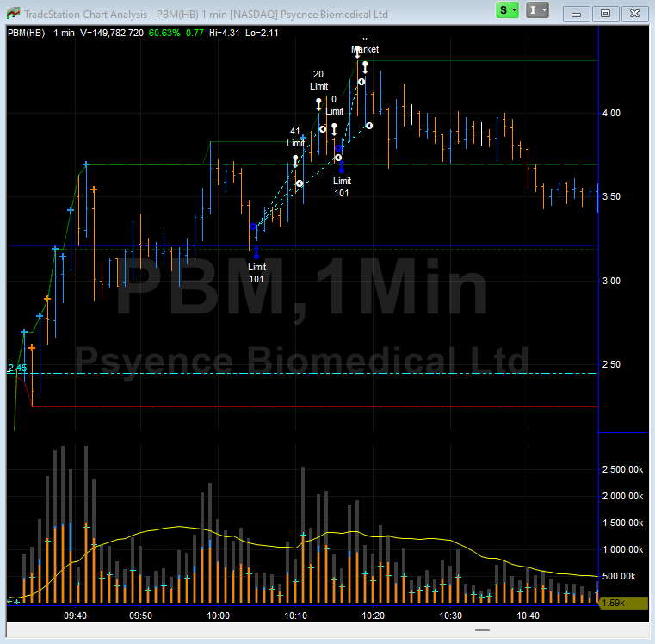Click the 1,000.00k volume axis label
This screenshot has height=644, width=655.
(x=622, y=549)
